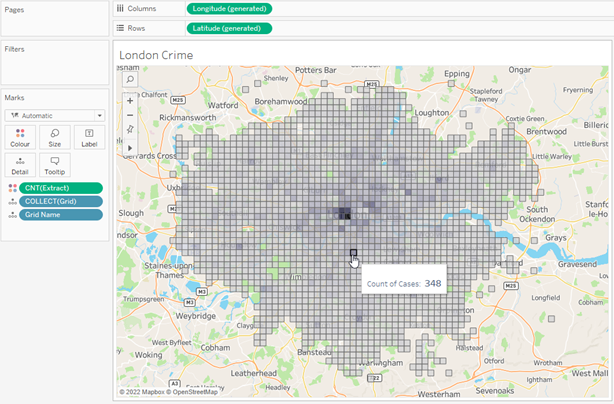Select the CNT(Extract) pill
The height and width of the screenshot is (404, 614).
[x=61, y=187]
